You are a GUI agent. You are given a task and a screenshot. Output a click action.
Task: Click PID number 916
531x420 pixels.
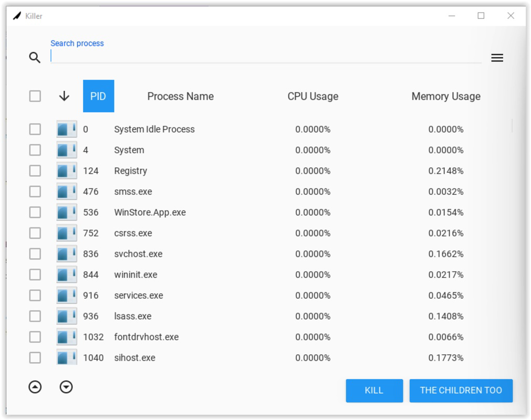(91, 296)
